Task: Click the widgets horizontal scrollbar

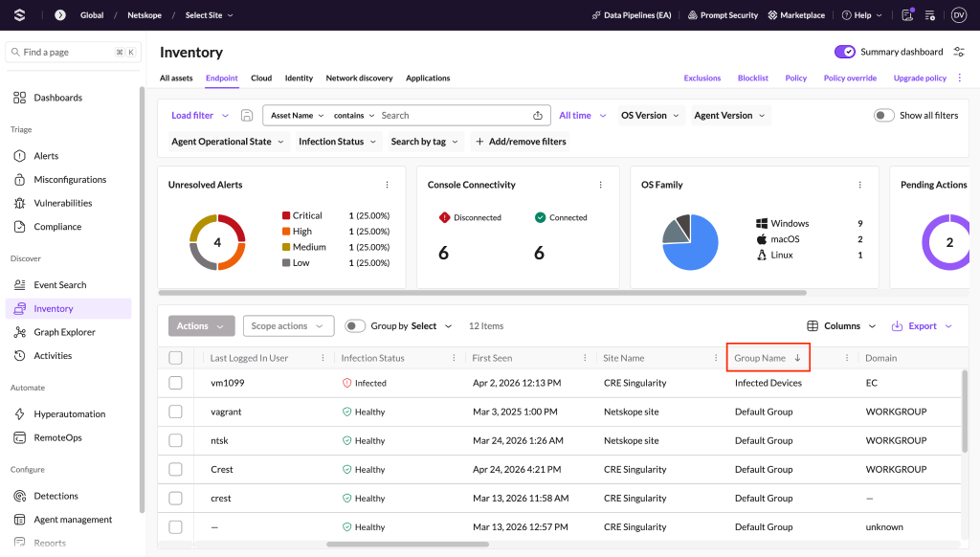Action: point(482,293)
